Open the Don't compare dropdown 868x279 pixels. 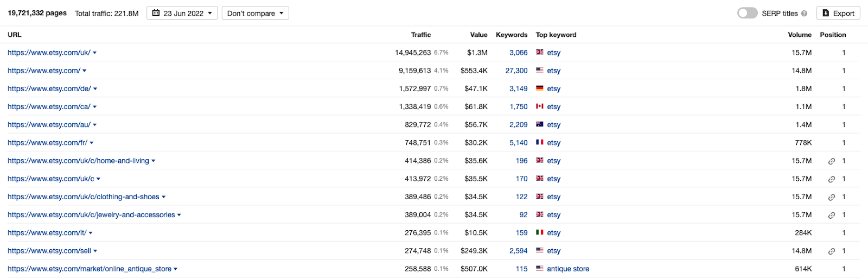(255, 13)
